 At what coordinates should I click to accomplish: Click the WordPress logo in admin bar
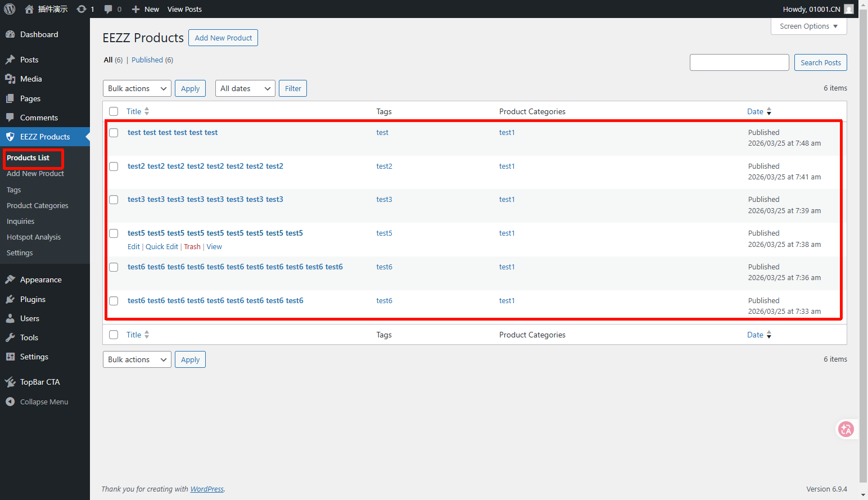click(x=10, y=9)
